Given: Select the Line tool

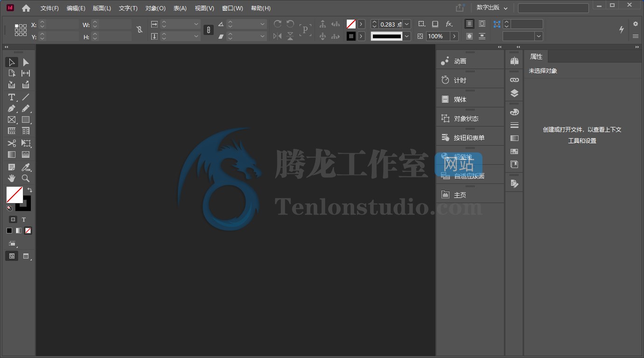Looking at the screenshot, I should [26, 97].
